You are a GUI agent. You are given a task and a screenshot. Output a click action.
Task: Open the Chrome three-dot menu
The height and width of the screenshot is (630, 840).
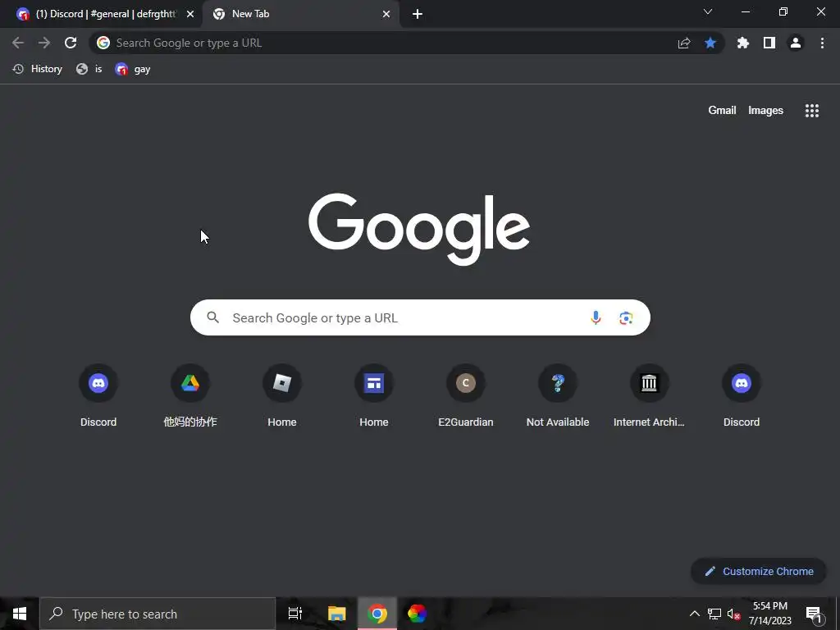coord(822,43)
